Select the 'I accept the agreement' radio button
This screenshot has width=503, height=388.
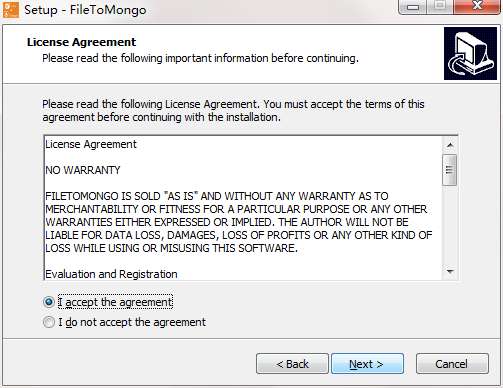49,302
